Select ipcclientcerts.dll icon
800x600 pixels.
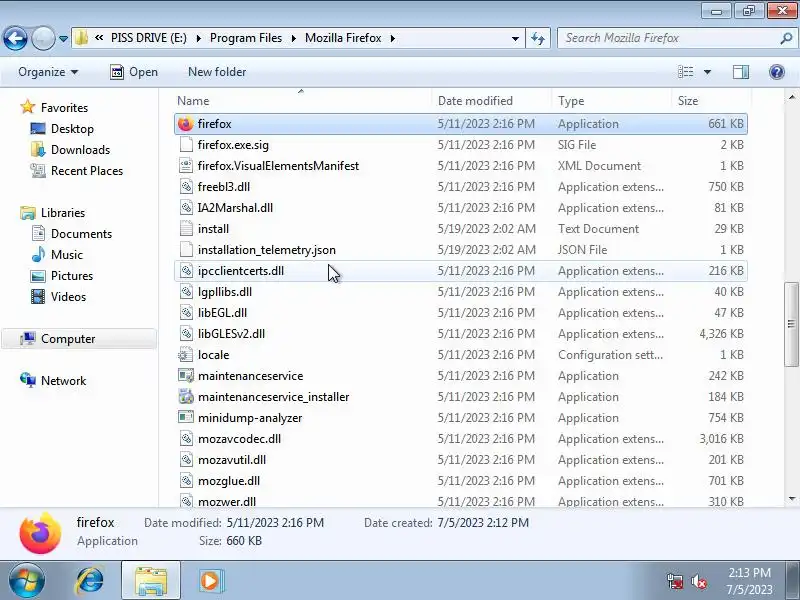pos(186,271)
